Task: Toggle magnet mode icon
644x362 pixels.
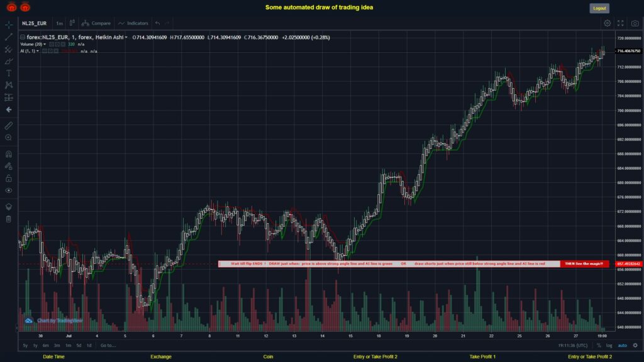Action: coord(9,155)
